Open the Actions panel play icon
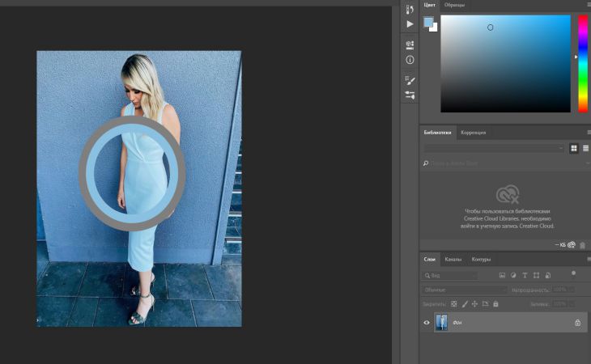The width and height of the screenshot is (591, 364). pos(410,24)
